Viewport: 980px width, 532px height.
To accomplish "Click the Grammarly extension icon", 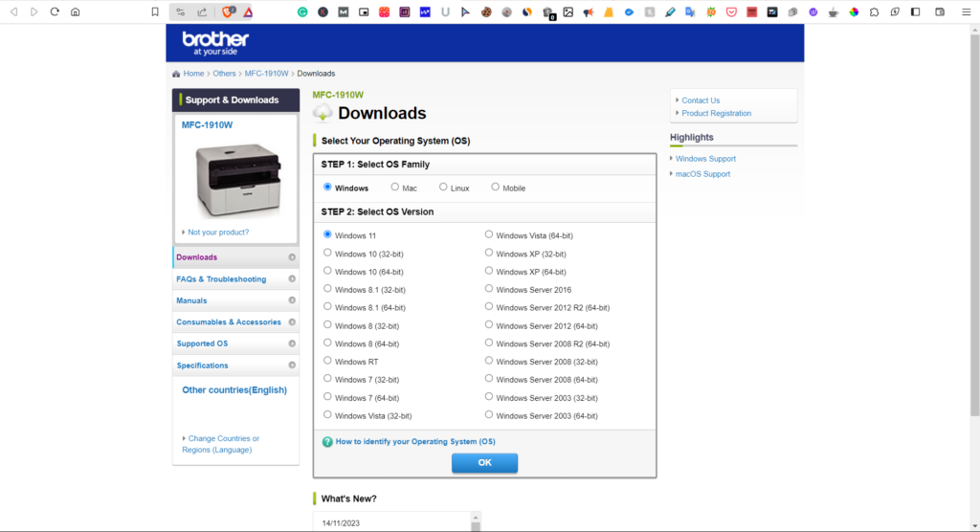I will click(302, 11).
